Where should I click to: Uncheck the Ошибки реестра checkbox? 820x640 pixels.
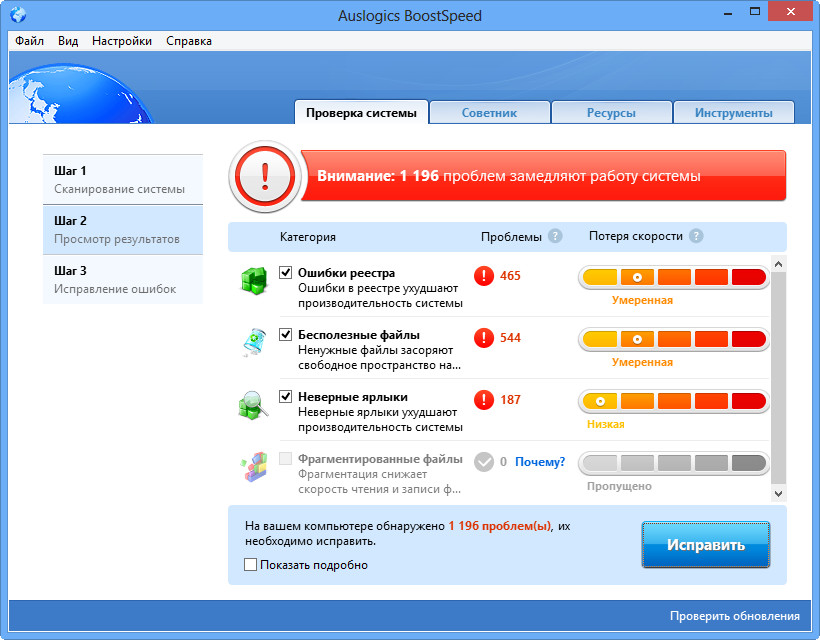pyautogui.click(x=286, y=272)
